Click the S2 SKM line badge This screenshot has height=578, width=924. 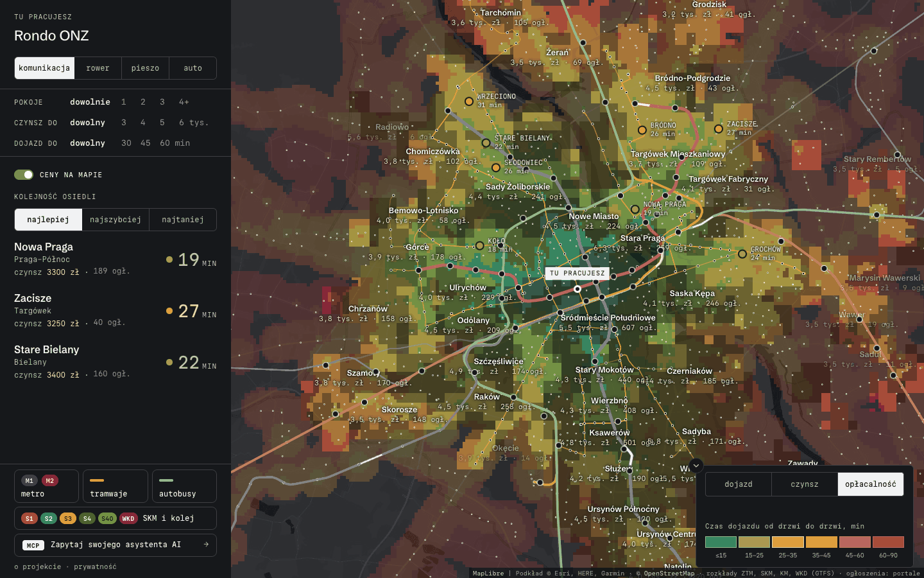(49, 518)
